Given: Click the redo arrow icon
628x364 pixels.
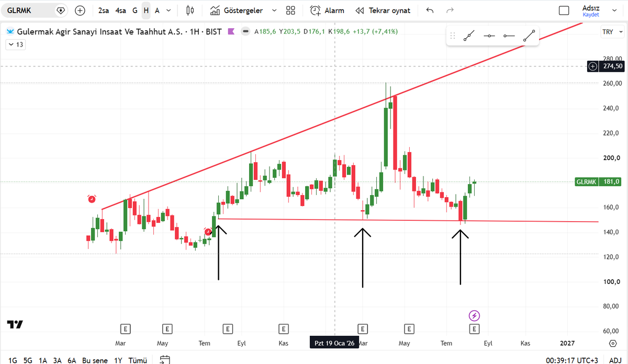Looking at the screenshot, I should pyautogui.click(x=450, y=10).
